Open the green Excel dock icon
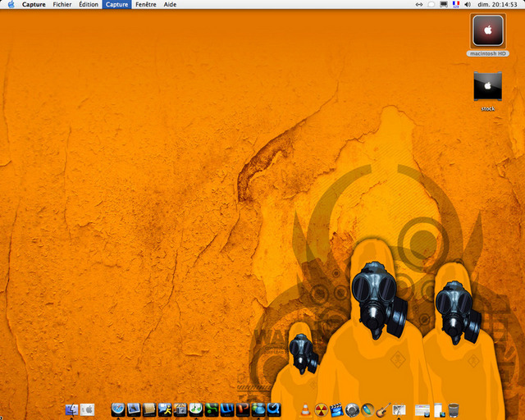Screen dimensions: 525x420 tap(212, 409)
